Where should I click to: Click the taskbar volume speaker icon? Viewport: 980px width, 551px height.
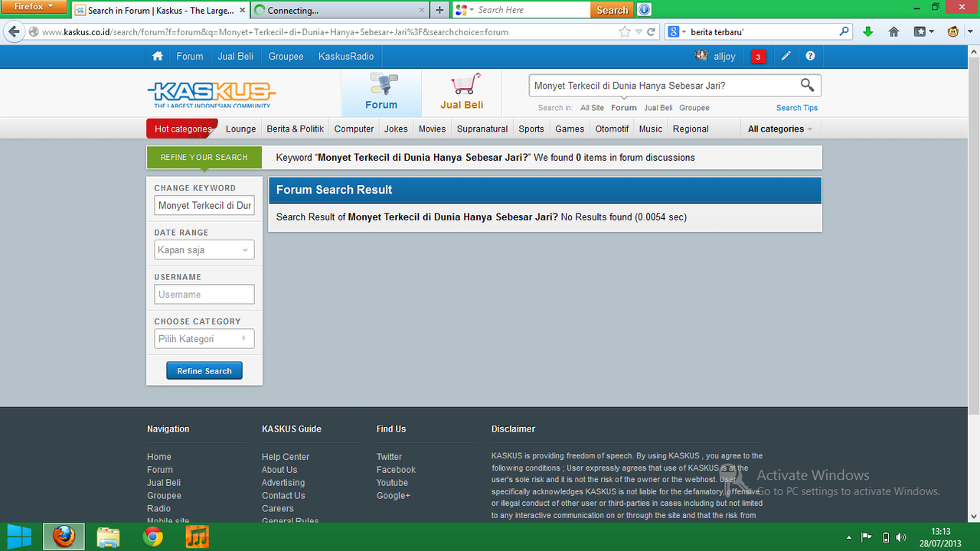coord(901,537)
